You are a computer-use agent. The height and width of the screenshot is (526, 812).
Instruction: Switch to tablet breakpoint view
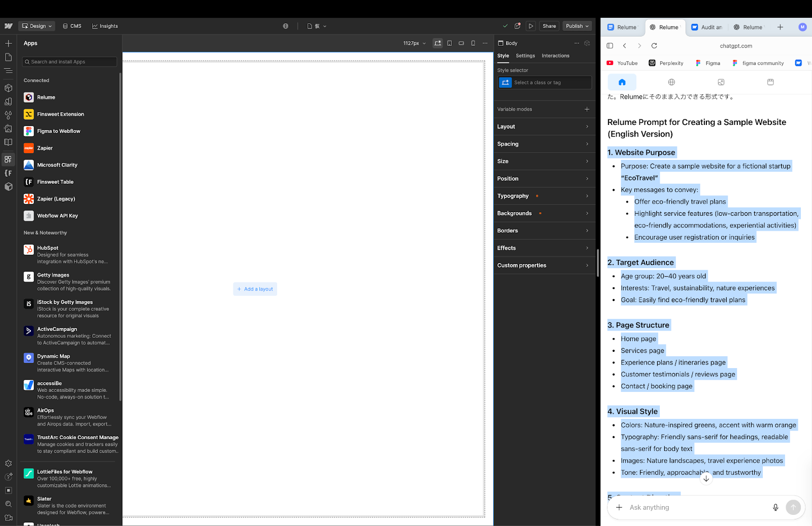click(x=450, y=43)
